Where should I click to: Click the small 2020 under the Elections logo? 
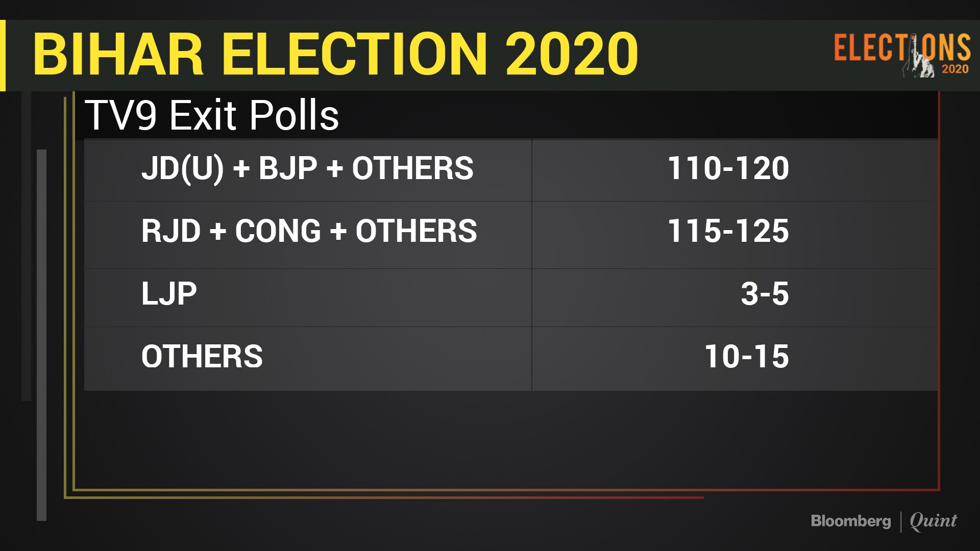pyautogui.click(x=955, y=69)
